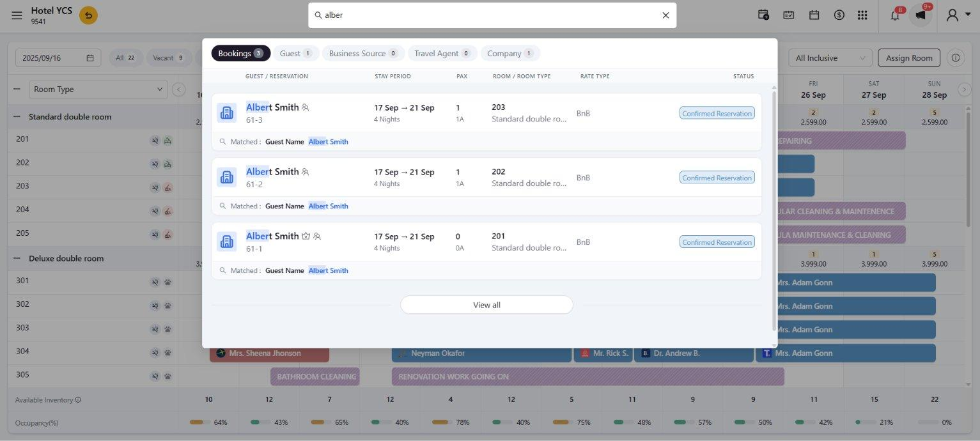The width and height of the screenshot is (980, 441).
Task: Click the search results panel scrollbar
Action: coord(775,211)
